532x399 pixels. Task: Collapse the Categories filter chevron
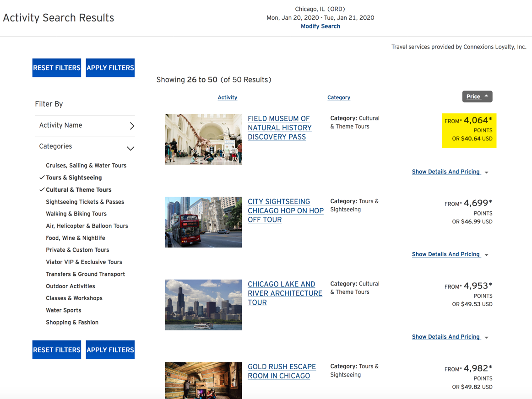(130, 148)
